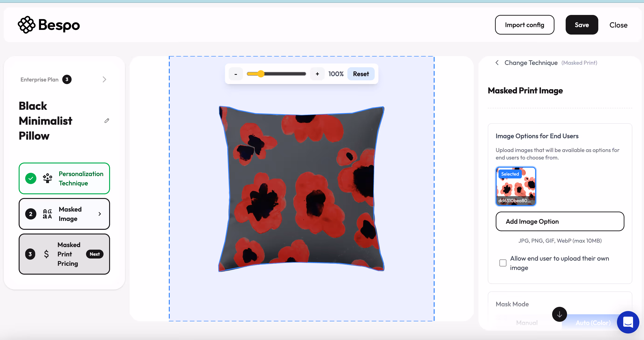
Task: Click the chat support bubble icon
Action: [x=628, y=322]
